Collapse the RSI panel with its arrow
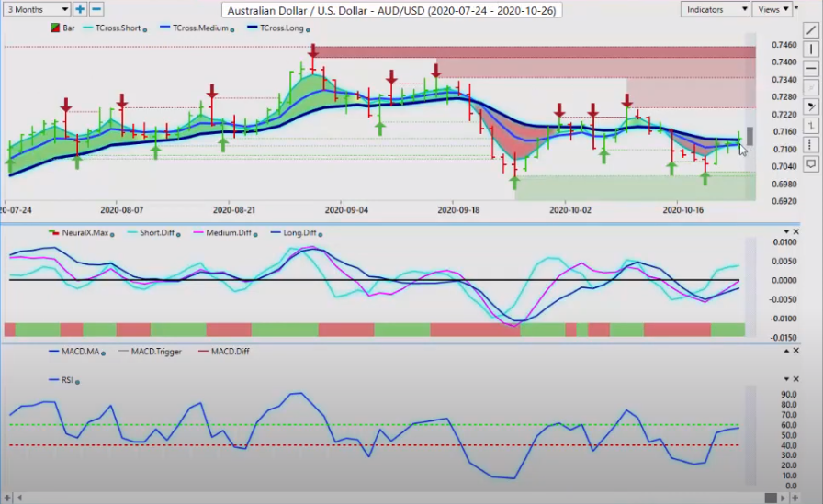 786,378
